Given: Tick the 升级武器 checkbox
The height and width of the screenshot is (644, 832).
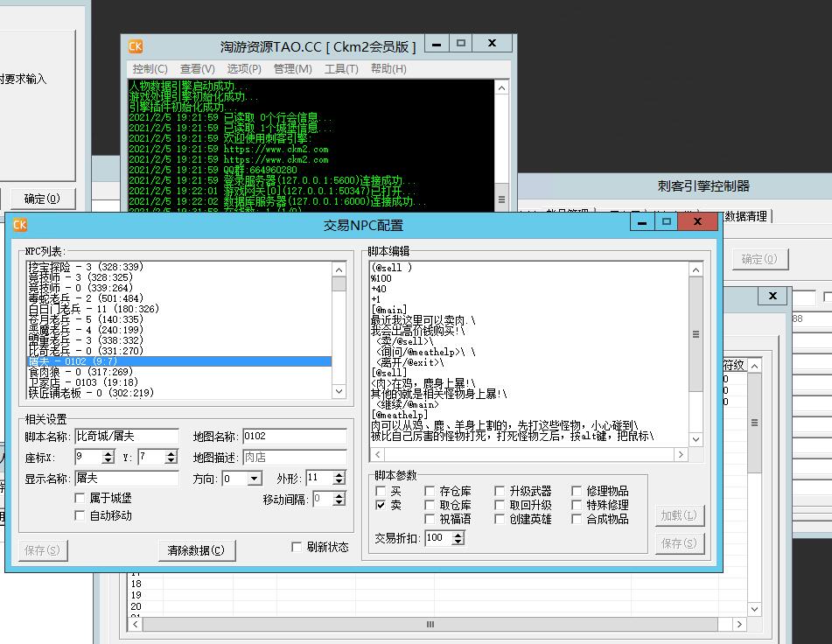Looking at the screenshot, I should 500,492.
